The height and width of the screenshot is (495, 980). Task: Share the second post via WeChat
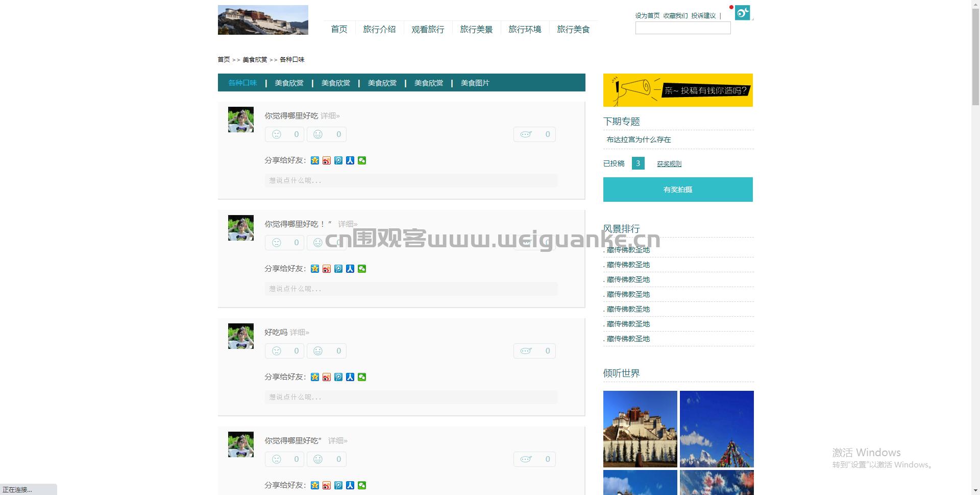pyautogui.click(x=361, y=268)
